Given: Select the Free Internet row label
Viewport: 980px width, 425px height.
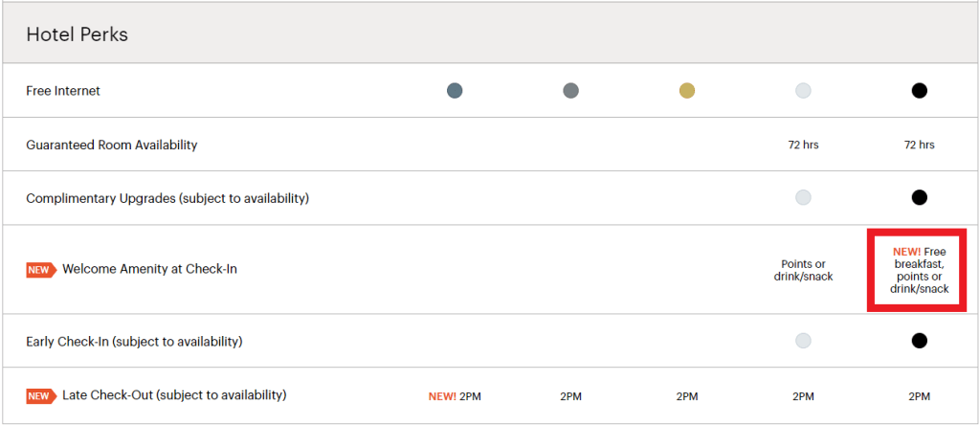Looking at the screenshot, I should (x=63, y=91).
